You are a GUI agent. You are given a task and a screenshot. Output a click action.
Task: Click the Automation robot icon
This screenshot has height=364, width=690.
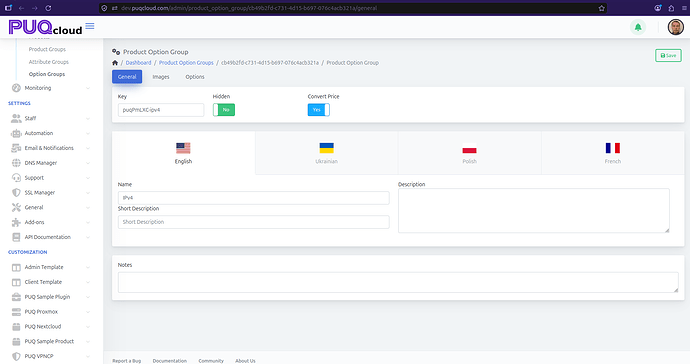(x=16, y=133)
